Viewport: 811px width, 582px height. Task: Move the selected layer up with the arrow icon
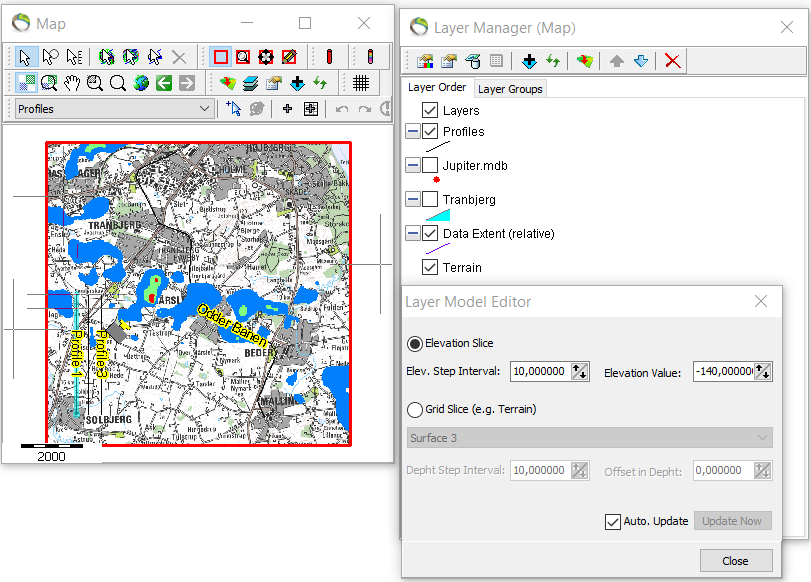tap(617, 61)
